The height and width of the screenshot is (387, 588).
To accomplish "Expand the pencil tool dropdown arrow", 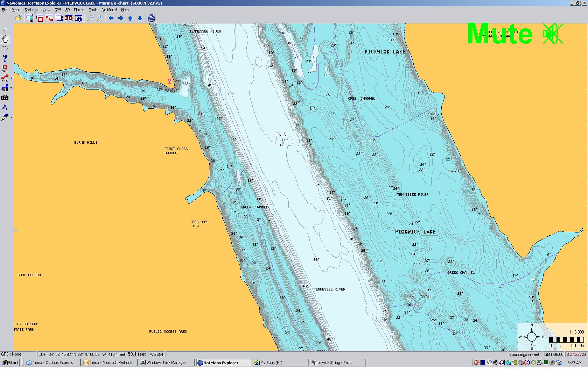I will pos(11,117).
